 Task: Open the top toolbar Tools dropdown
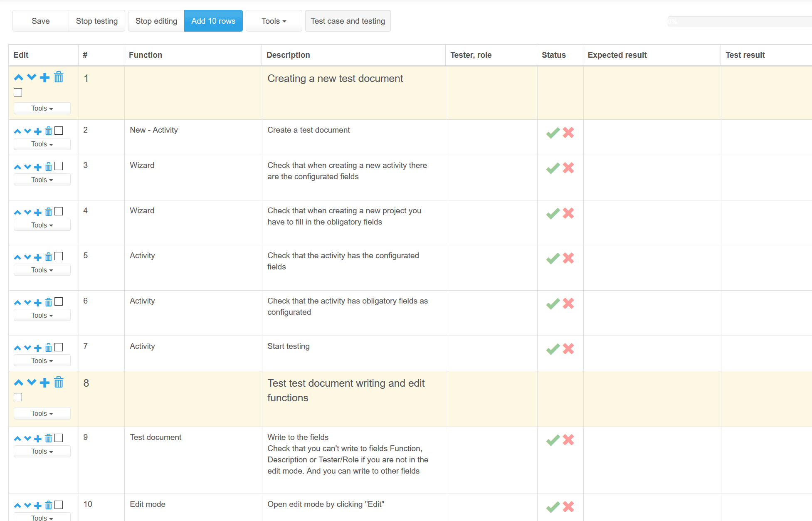coord(274,21)
